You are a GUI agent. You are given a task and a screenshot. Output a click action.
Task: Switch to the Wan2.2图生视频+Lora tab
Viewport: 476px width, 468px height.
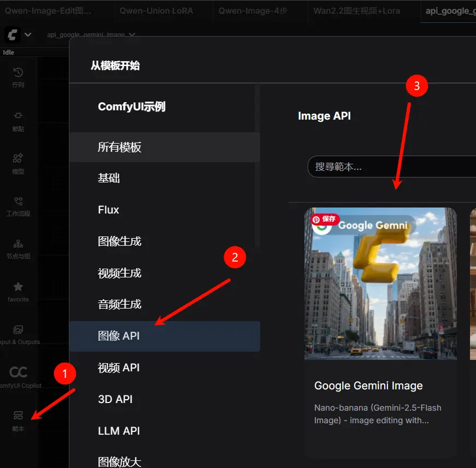tap(356, 10)
